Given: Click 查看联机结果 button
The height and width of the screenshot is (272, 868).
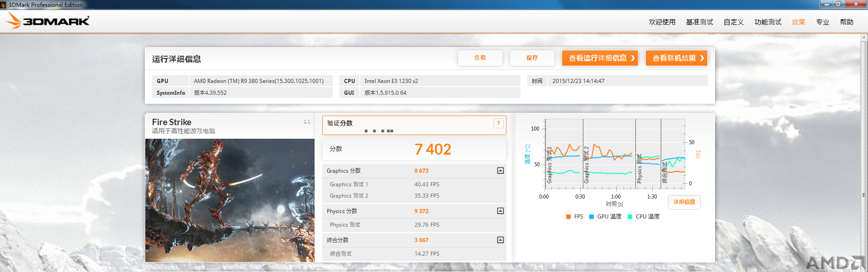Looking at the screenshot, I should (x=677, y=58).
